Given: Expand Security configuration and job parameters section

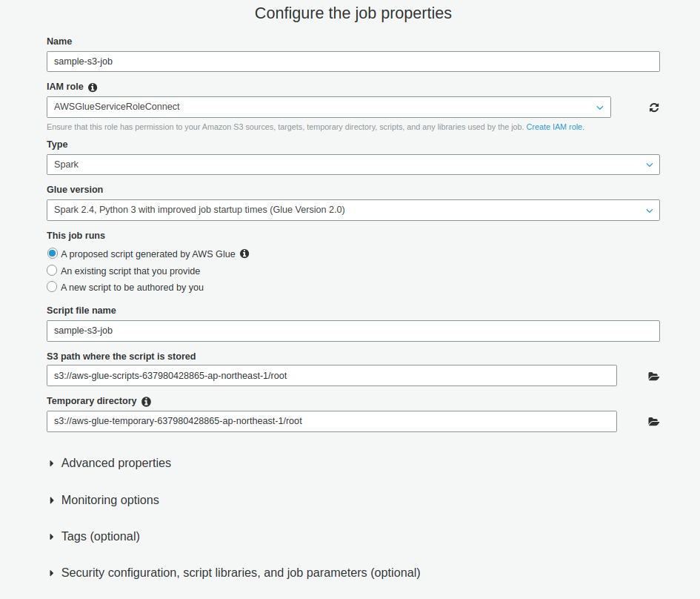Looking at the screenshot, I should [240, 573].
